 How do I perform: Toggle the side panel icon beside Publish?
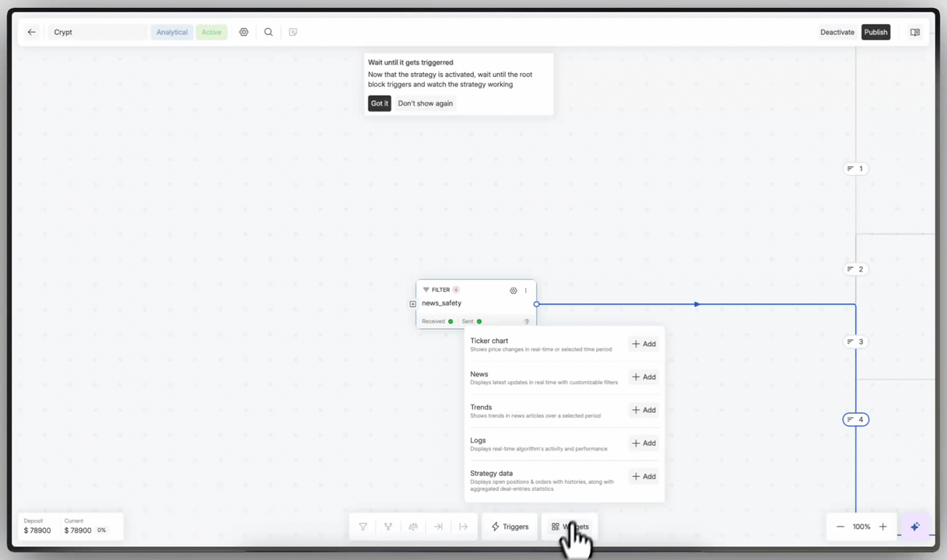coord(915,32)
